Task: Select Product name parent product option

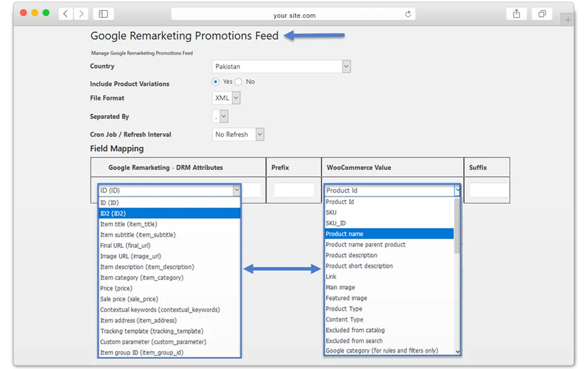Action: coord(389,244)
